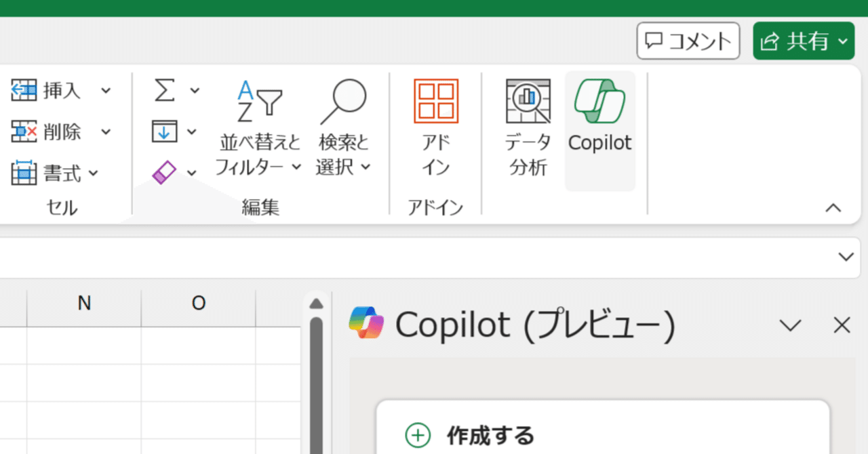Click the アドイン (Add-ins) icon

tap(435, 100)
